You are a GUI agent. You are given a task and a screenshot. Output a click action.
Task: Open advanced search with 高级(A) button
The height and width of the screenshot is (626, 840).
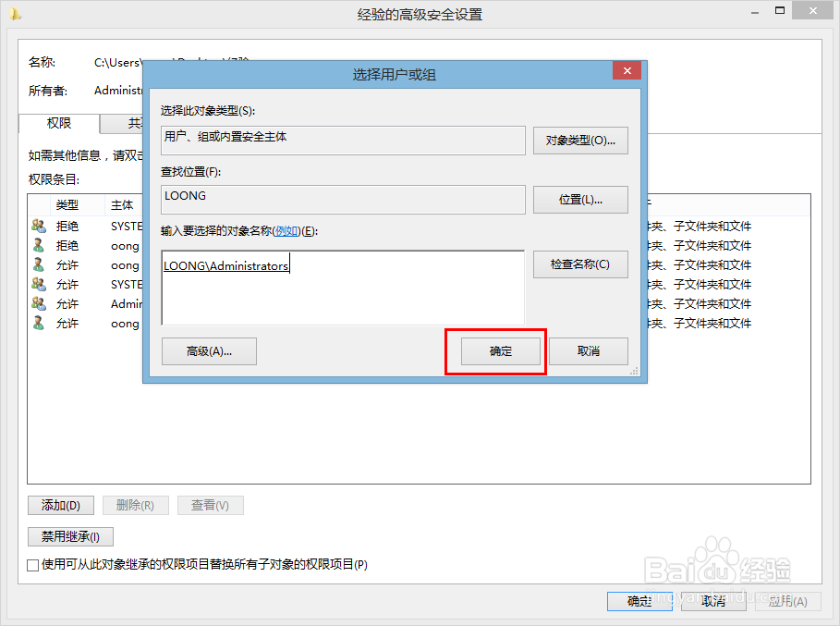coord(209,351)
